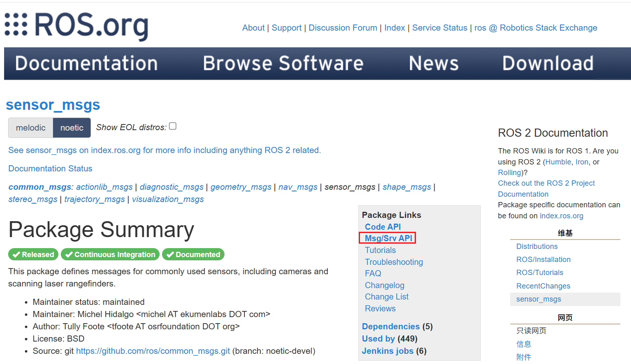Expand Jenkins jobs (6) list
Image resolution: width=631 pixels, height=364 pixels.
coord(388,351)
